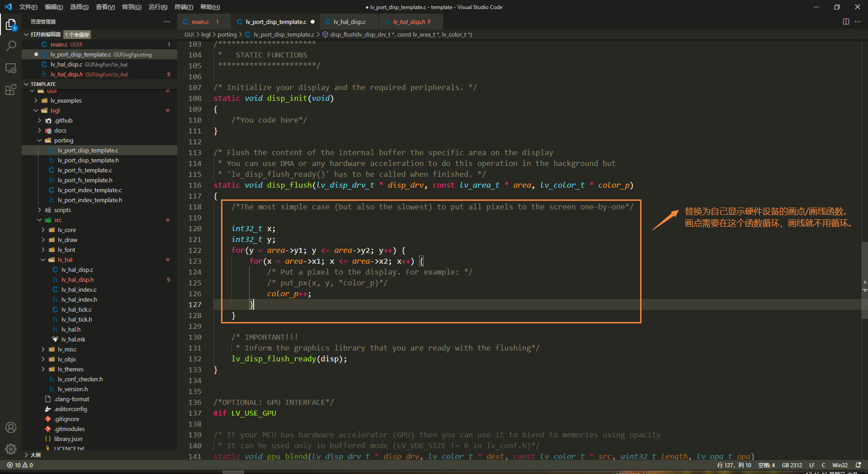Change end-of-line LF in status bar

[x=812, y=465]
